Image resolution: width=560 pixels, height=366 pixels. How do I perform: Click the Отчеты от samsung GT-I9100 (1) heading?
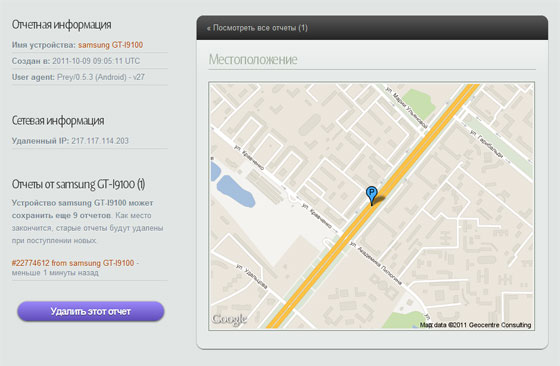pos(78,184)
